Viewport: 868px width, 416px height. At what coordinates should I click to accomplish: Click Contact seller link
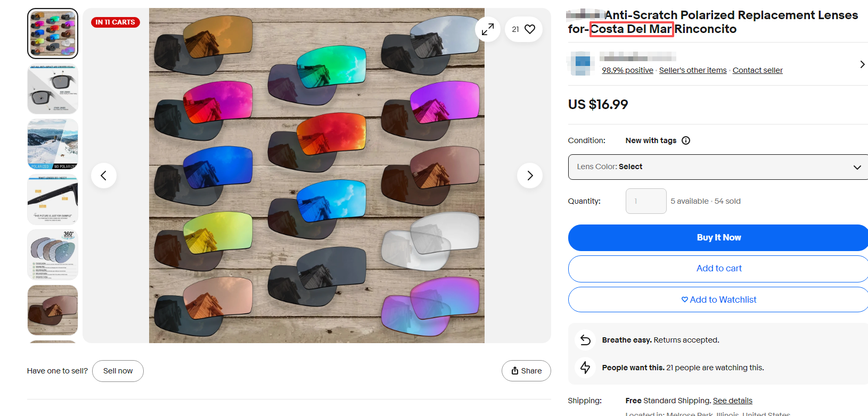(757, 70)
